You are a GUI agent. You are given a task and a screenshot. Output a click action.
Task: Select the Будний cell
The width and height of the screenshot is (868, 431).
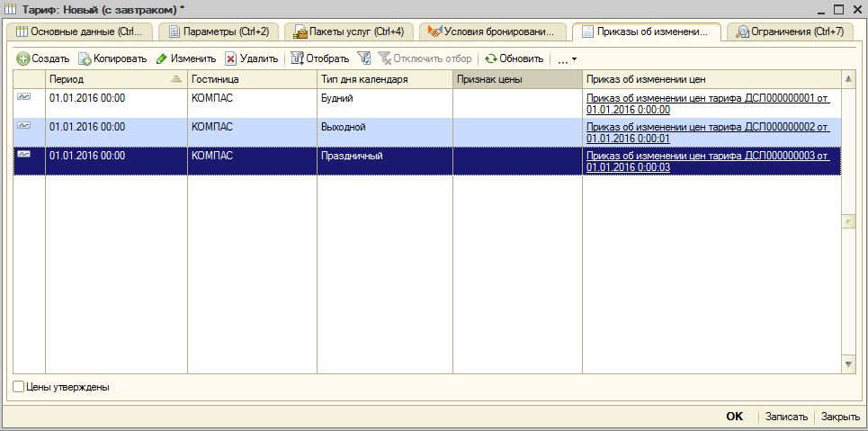click(x=385, y=103)
